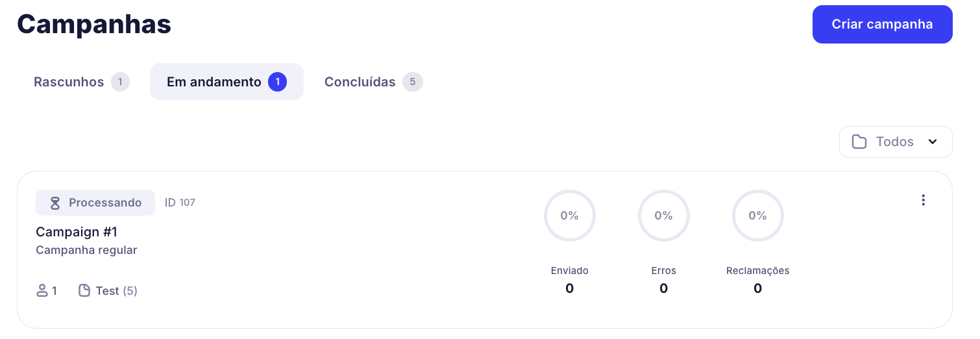Click the hourglass Processando status icon
The width and height of the screenshot is (980, 339).
(x=55, y=203)
